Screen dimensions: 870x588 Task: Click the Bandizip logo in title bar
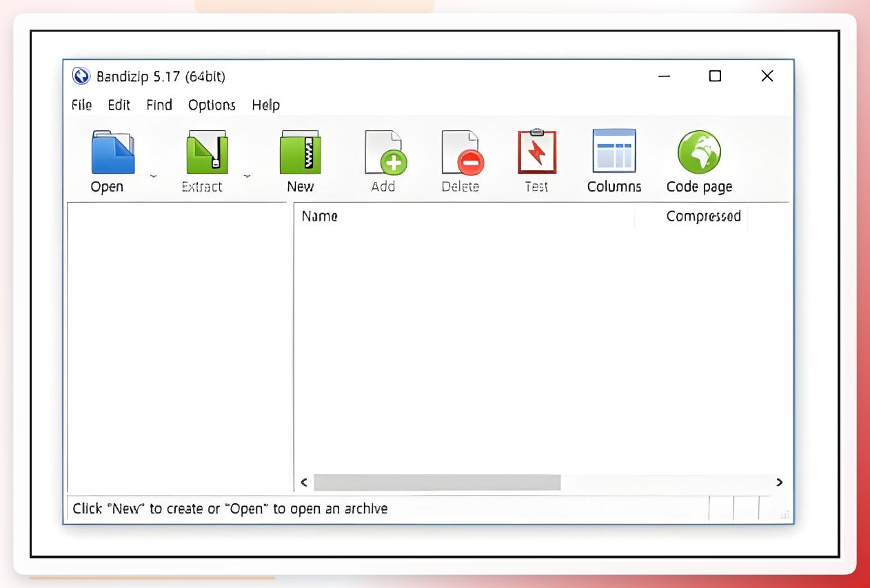(81, 76)
